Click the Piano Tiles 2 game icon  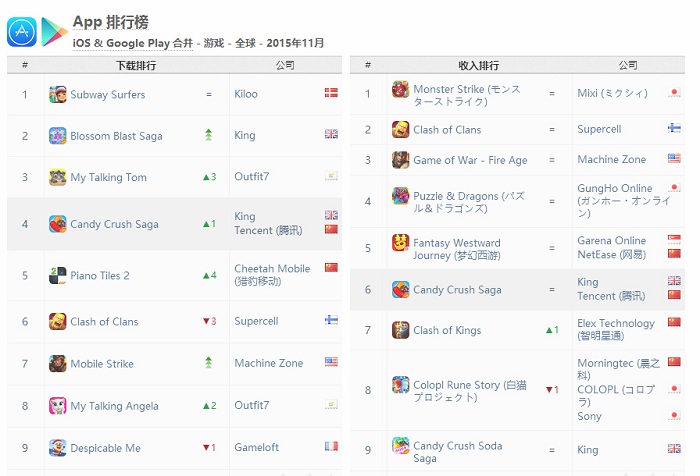point(58,275)
